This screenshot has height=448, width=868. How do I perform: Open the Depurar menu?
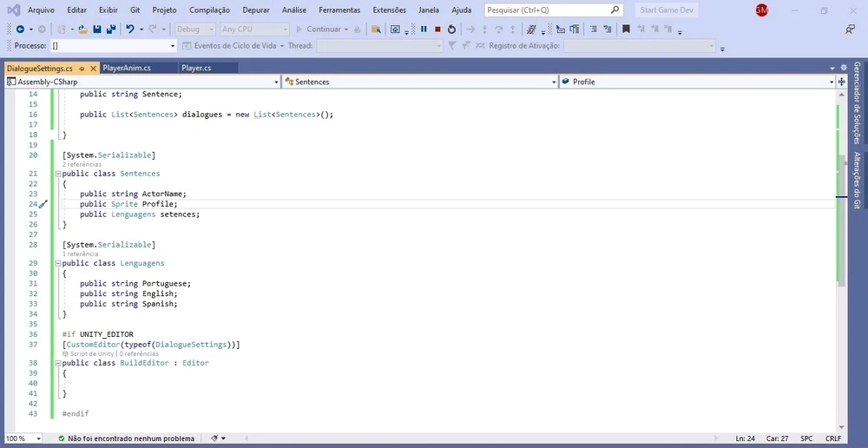coord(254,10)
